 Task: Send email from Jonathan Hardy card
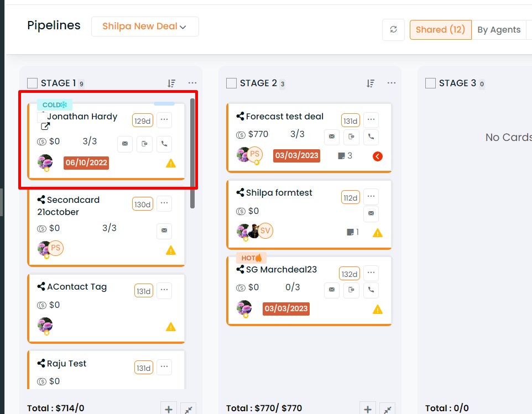point(125,144)
